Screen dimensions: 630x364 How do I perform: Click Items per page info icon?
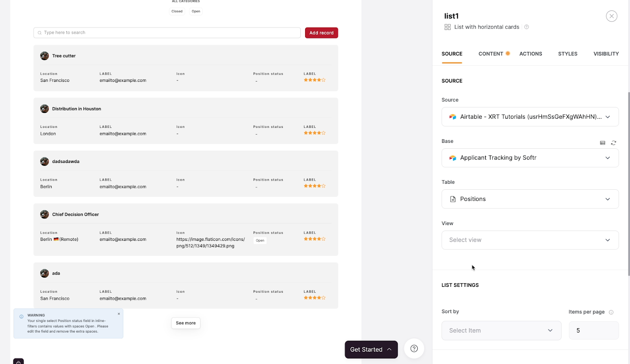coord(611,312)
